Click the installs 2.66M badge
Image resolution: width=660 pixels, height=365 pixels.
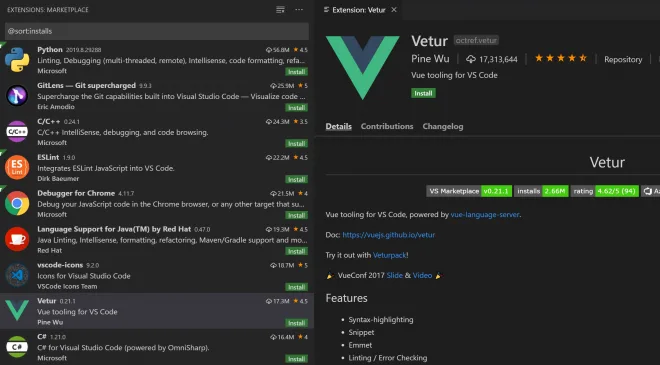[541, 191]
